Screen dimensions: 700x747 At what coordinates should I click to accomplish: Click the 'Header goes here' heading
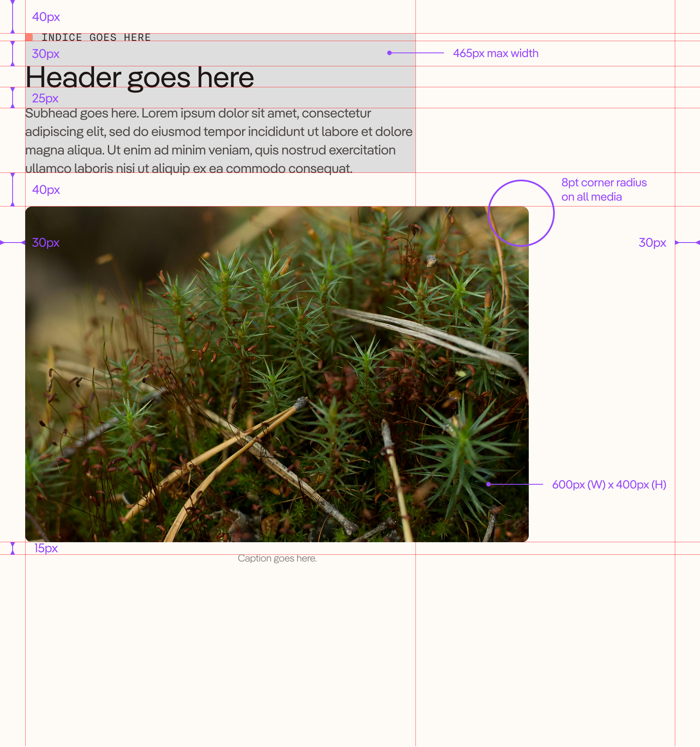click(140, 78)
